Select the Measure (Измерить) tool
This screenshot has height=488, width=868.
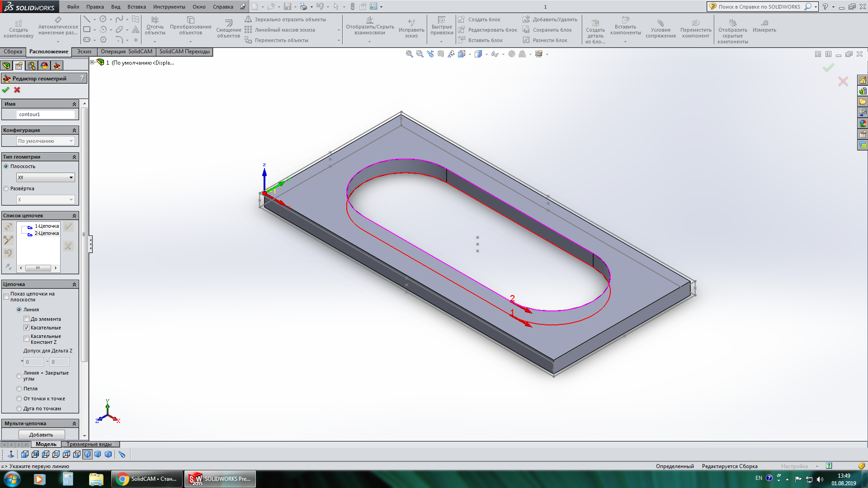pos(764,26)
